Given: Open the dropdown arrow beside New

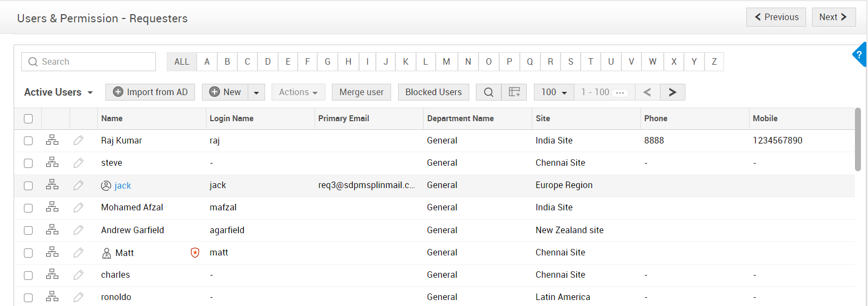Looking at the screenshot, I should pos(256,92).
